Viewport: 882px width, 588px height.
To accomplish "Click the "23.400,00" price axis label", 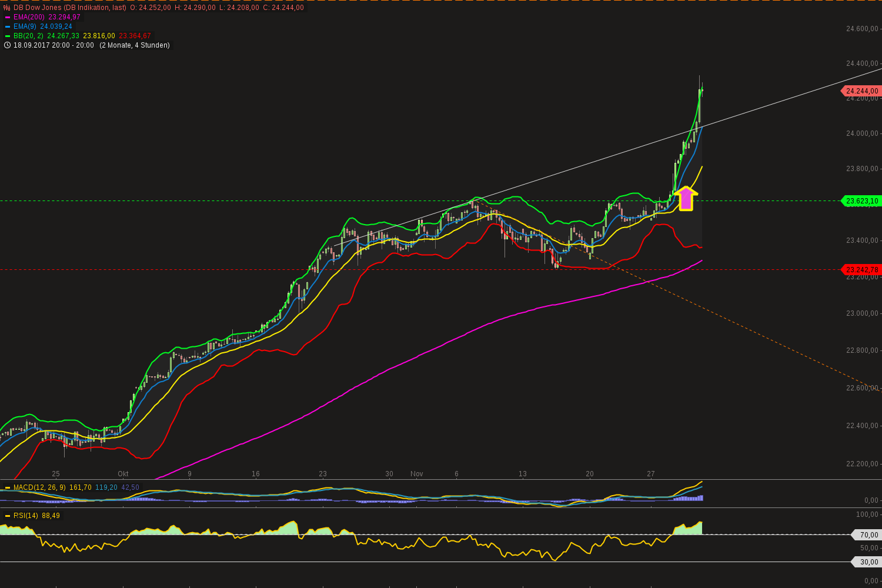I will pyautogui.click(x=863, y=240).
